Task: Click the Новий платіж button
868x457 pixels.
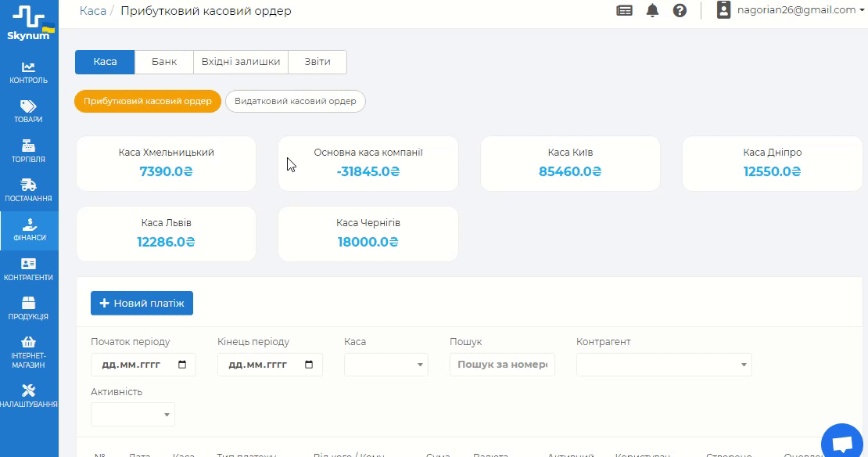Action: [x=142, y=304]
